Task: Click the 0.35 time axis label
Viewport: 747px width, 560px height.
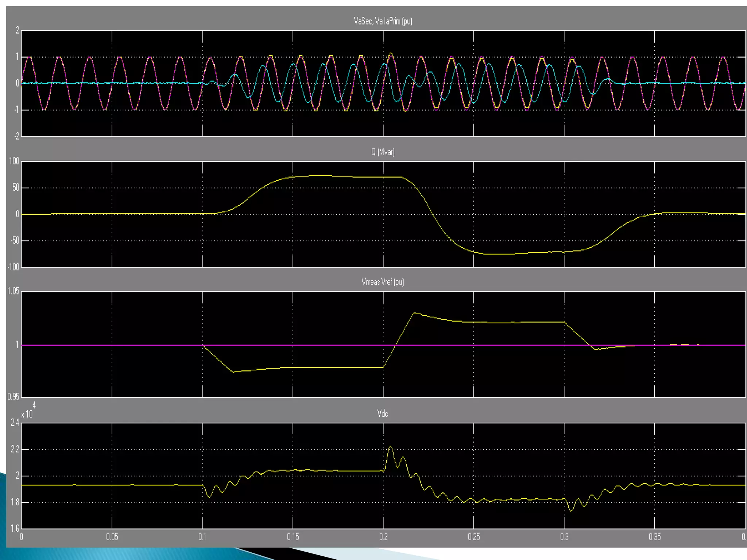Action: click(x=655, y=537)
